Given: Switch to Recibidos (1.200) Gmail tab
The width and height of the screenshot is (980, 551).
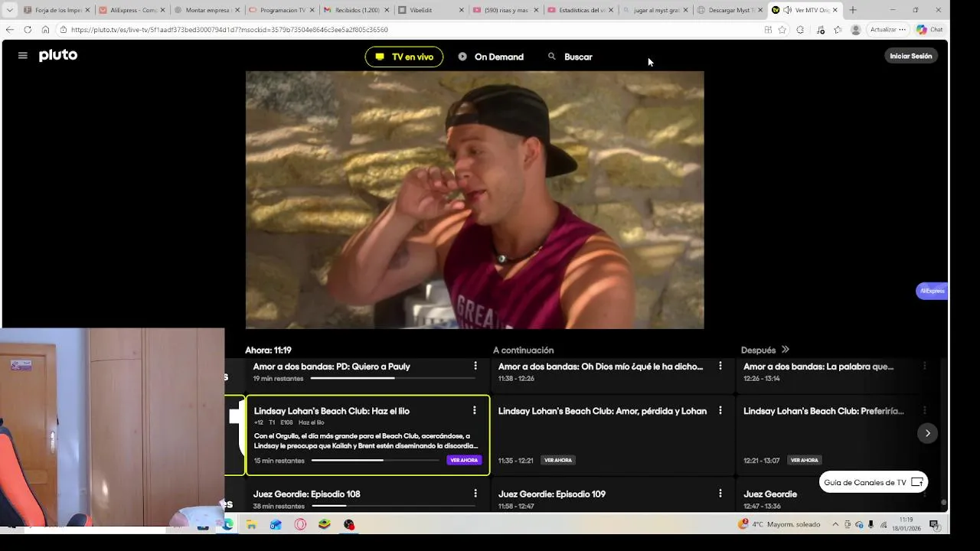Looking at the screenshot, I should (x=357, y=10).
